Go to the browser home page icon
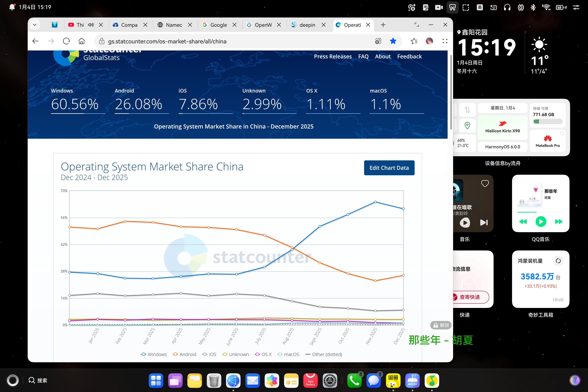The height and width of the screenshot is (392, 588). [x=82, y=41]
